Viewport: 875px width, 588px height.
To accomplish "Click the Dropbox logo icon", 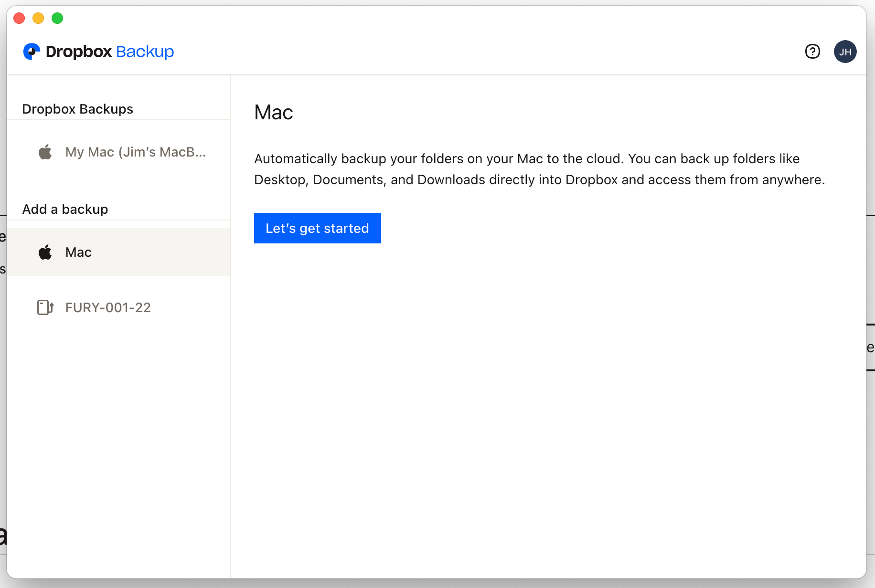I will click(x=32, y=52).
